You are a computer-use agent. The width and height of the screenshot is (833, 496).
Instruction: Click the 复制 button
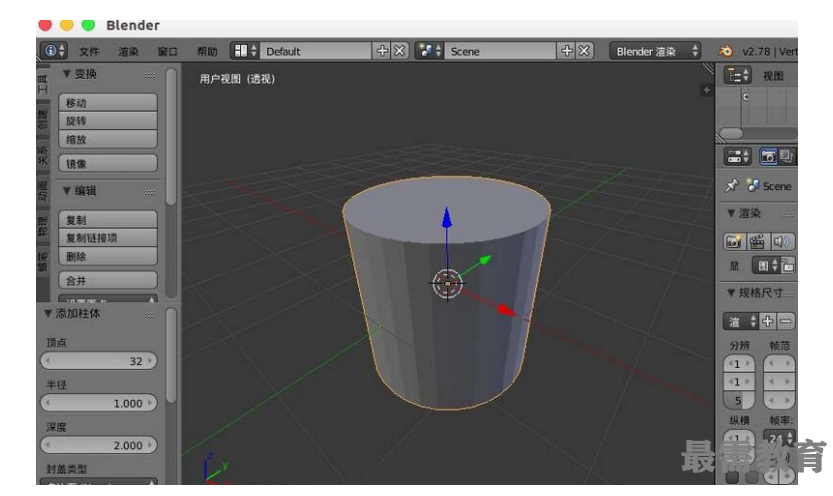(108, 219)
